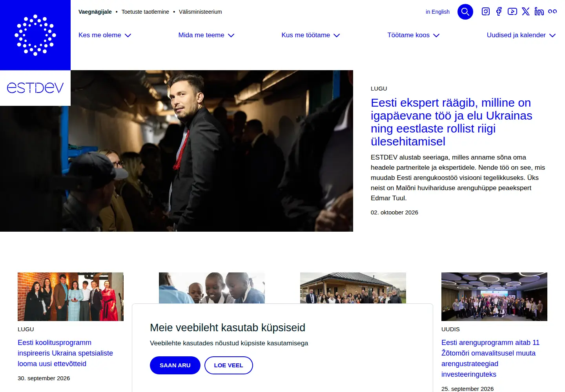Viewport: 565px width, 392px height.
Task: Click the ESTDEV wordmark below the logo
Action: click(35, 87)
